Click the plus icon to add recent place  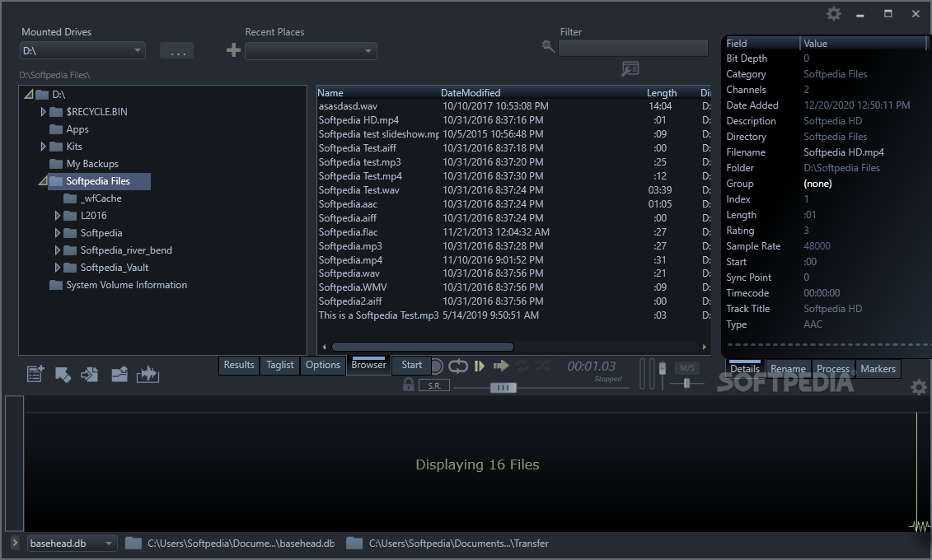[233, 50]
